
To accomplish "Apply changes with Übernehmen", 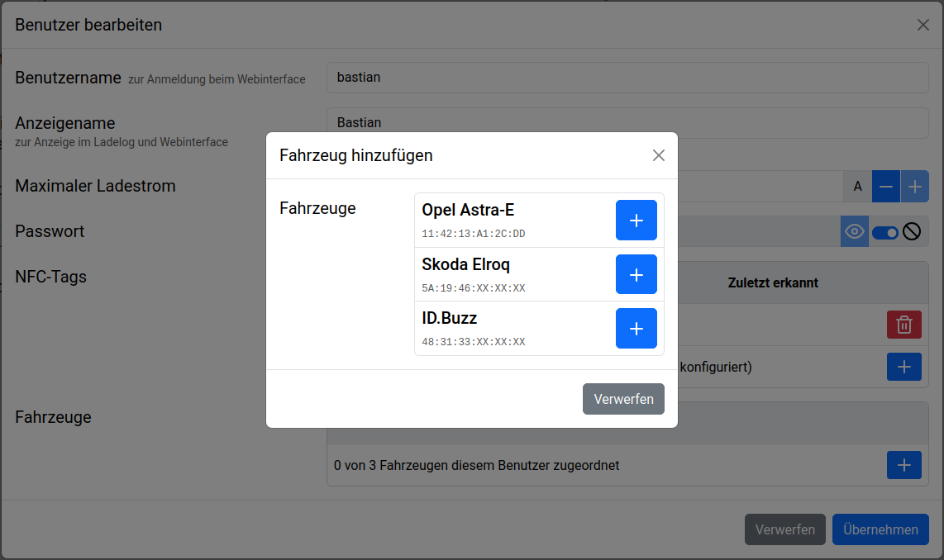I will pyautogui.click(x=880, y=529).
